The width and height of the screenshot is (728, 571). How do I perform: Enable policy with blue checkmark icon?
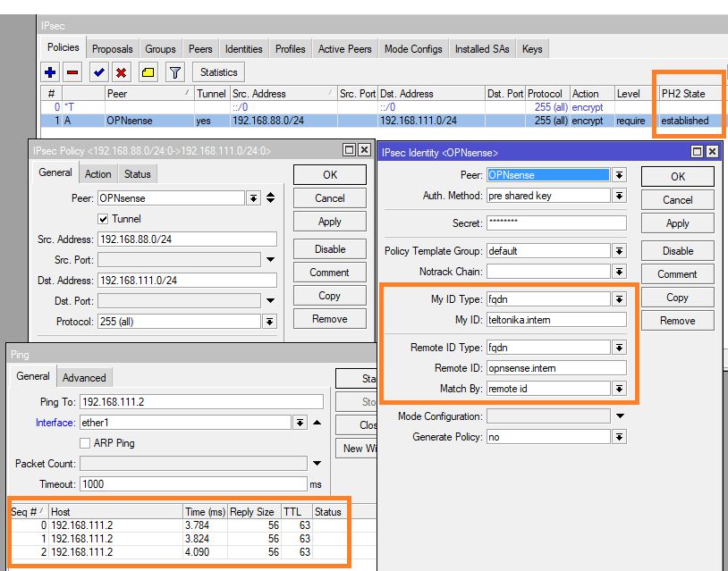[99, 72]
